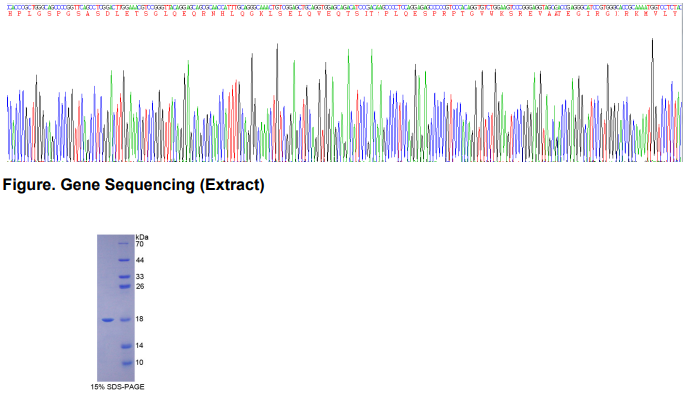Image resolution: width=688 pixels, height=395 pixels.
Task: Click the 14 kDa ladder band
Action: (x=126, y=346)
